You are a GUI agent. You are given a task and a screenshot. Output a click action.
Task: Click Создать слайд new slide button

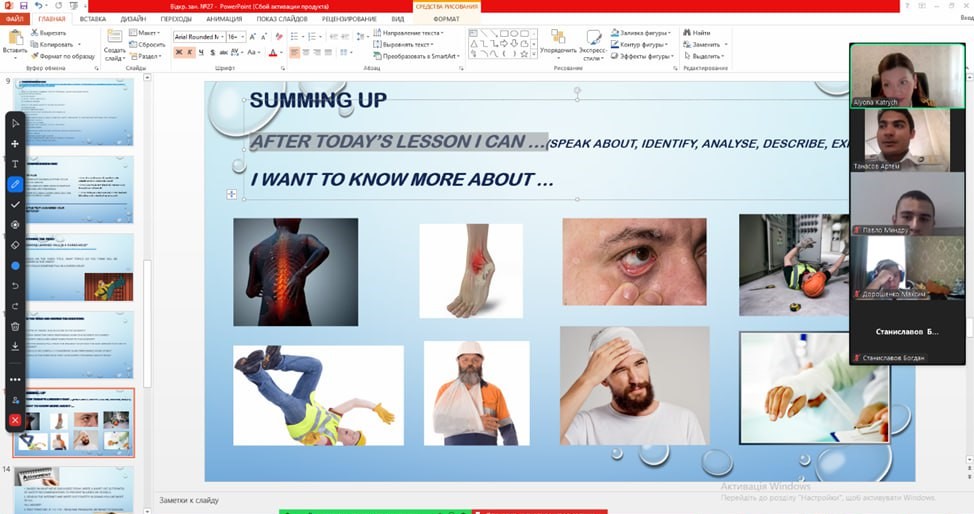114,44
